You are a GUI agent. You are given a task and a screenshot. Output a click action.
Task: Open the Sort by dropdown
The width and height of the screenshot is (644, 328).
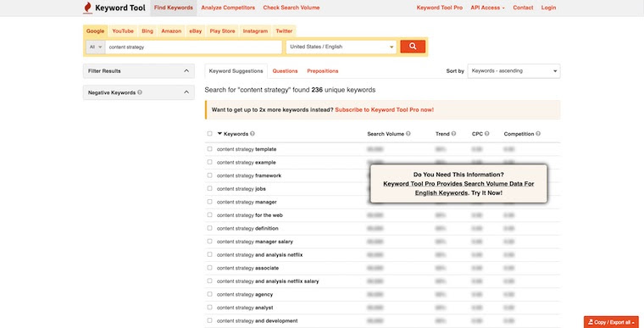[514, 71]
